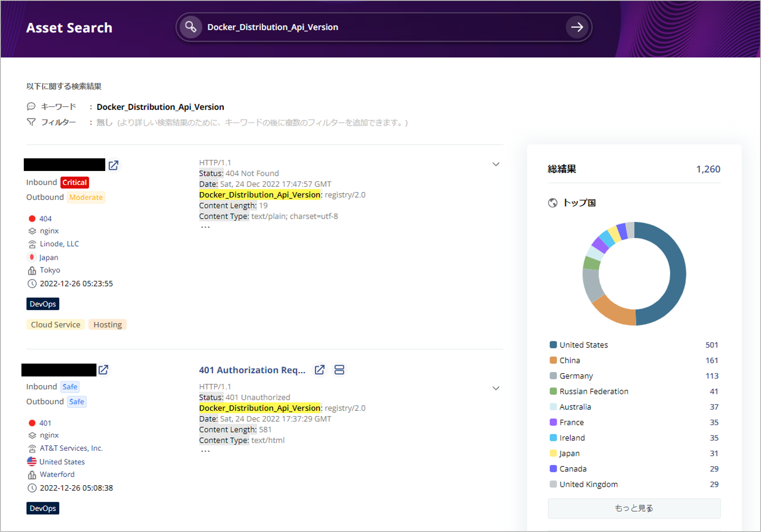Open first result's external link icon
761x532 pixels.
(x=113, y=165)
